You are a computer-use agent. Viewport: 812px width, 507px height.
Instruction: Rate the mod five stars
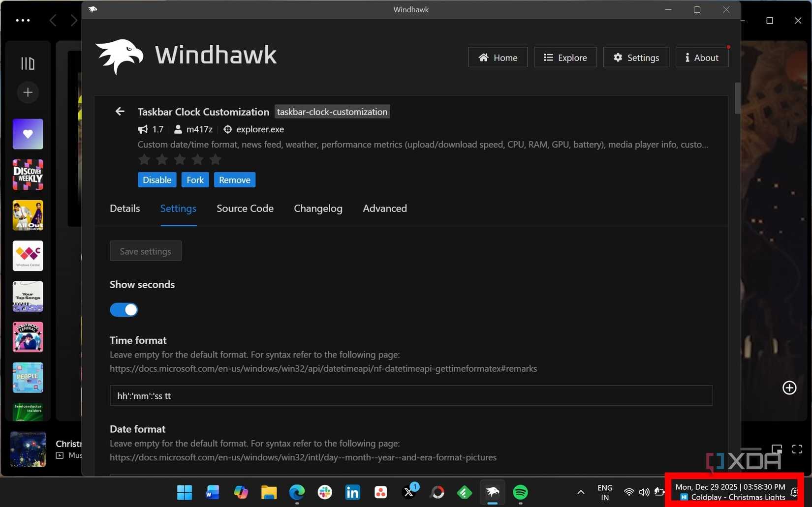(215, 160)
